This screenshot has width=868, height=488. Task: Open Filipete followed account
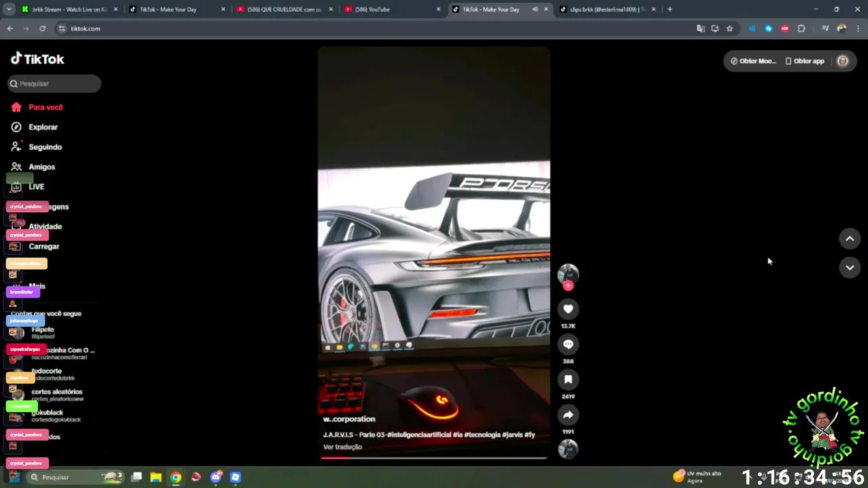point(43,332)
